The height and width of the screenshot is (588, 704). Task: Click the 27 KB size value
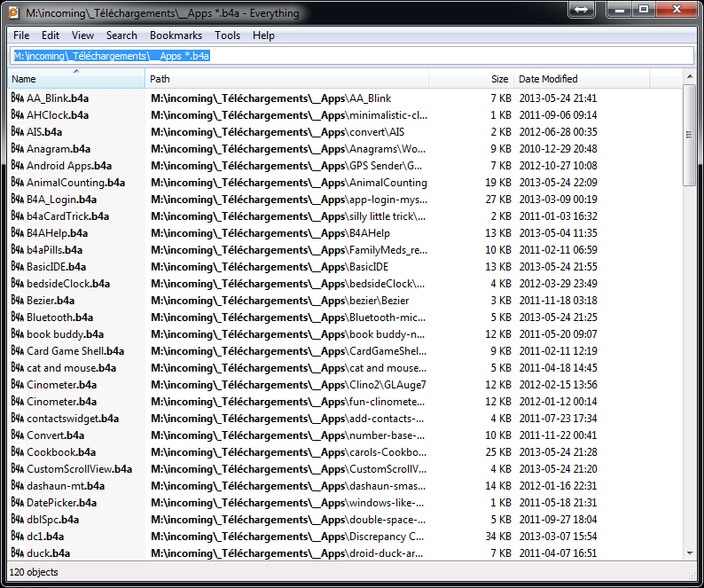[498, 200]
